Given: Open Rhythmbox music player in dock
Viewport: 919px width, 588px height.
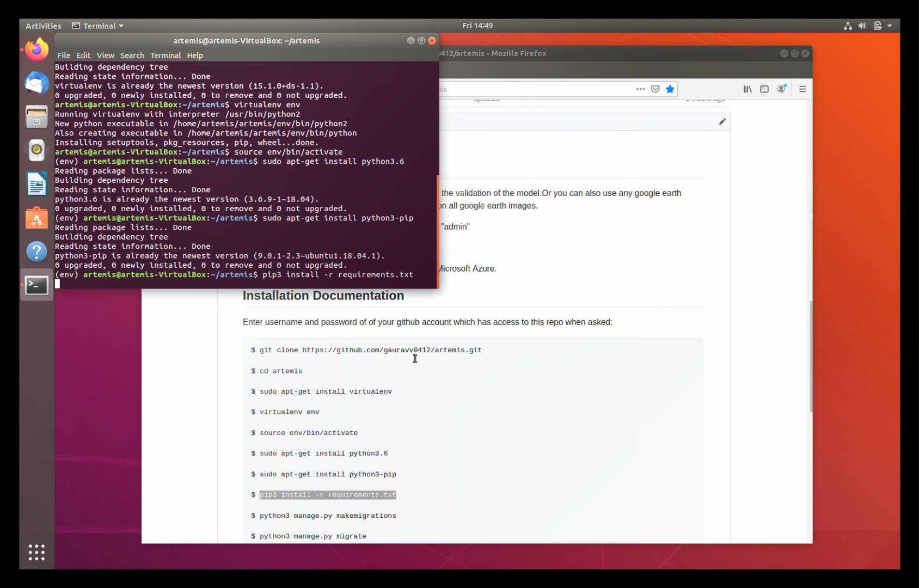Looking at the screenshot, I should tap(36, 150).
